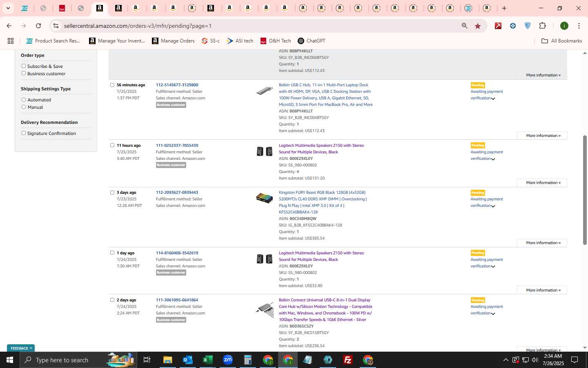Open the Chrome profile avatar
The width and height of the screenshot is (588, 368).
564,26
